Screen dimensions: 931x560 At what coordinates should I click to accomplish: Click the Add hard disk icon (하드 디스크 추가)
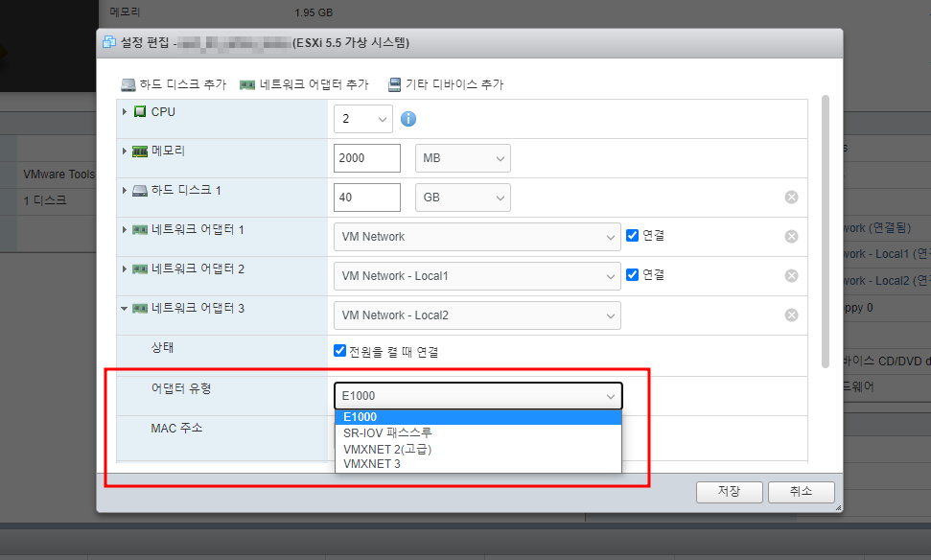click(128, 85)
